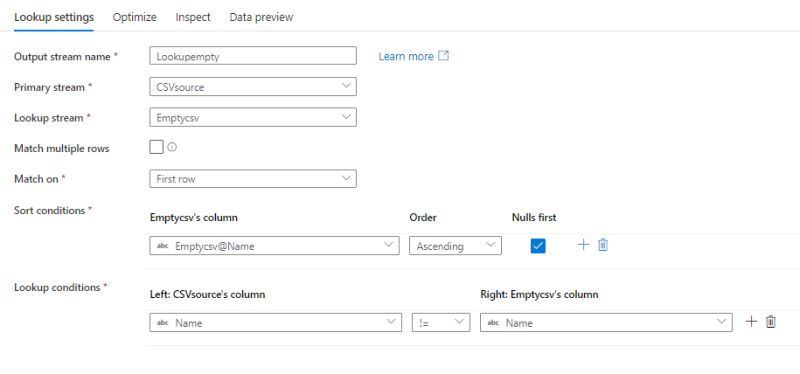Screen dimensions: 800x374
Task: Open the left CSVsource Name column dropdown
Action: tap(276, 322)
